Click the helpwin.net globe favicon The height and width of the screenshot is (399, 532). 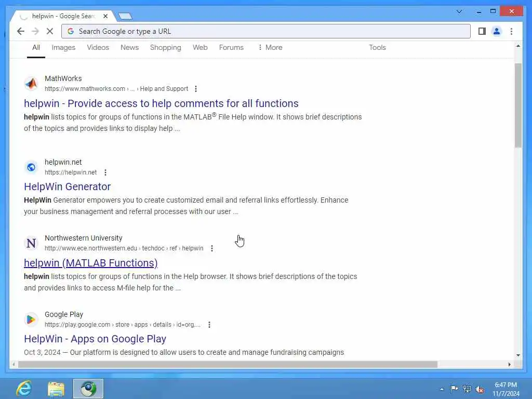[31, 167]
